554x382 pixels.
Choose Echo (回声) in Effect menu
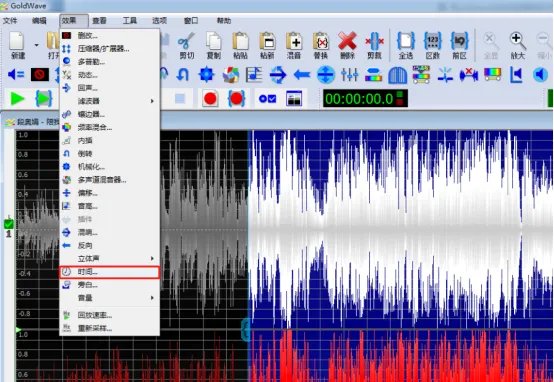[110, 88]
